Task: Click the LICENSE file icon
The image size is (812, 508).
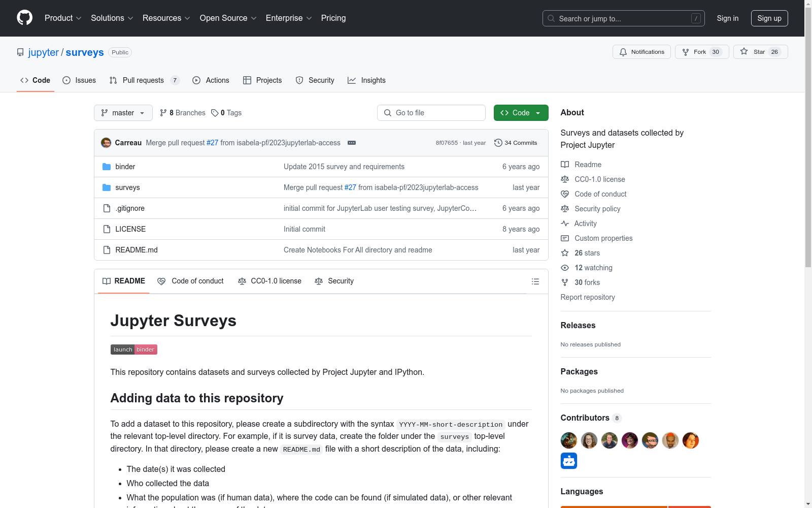Action: point(107,229)
